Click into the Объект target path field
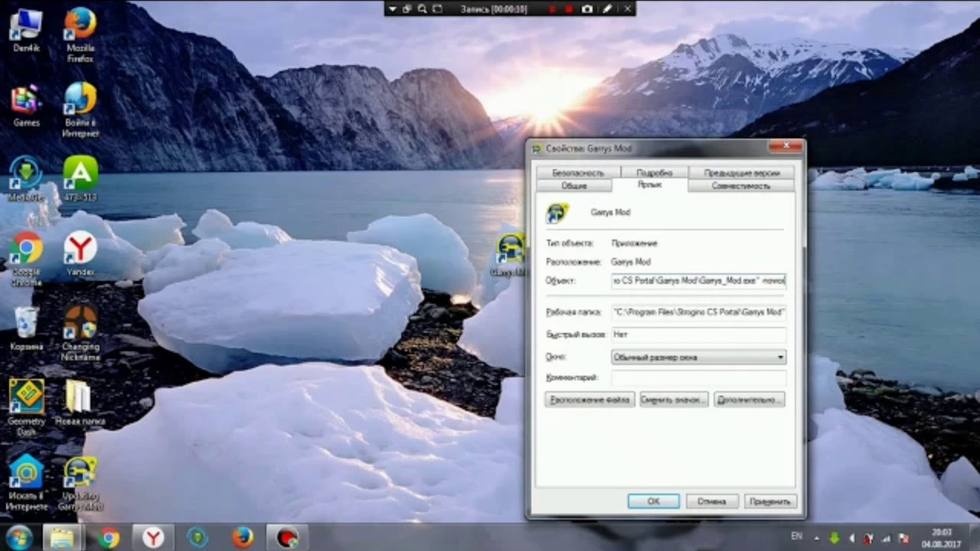980x551 pixels. [x=698, y=281]
